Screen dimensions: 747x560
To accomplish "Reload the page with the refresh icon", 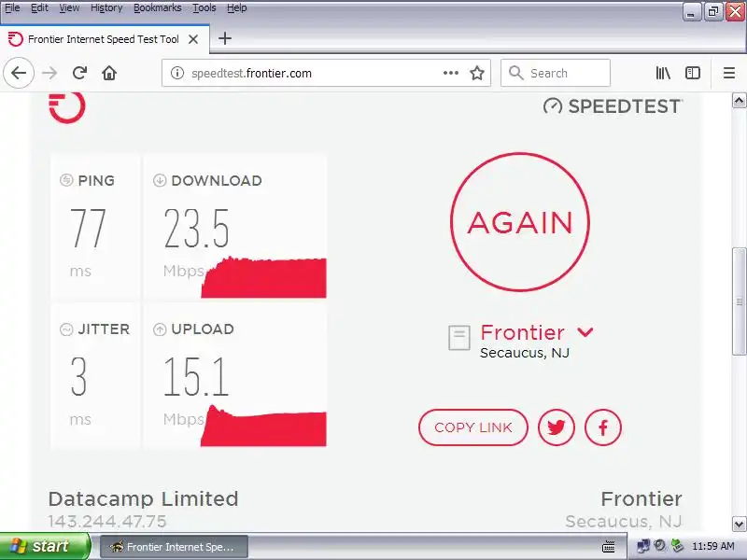I will click(x=79, y=73).
